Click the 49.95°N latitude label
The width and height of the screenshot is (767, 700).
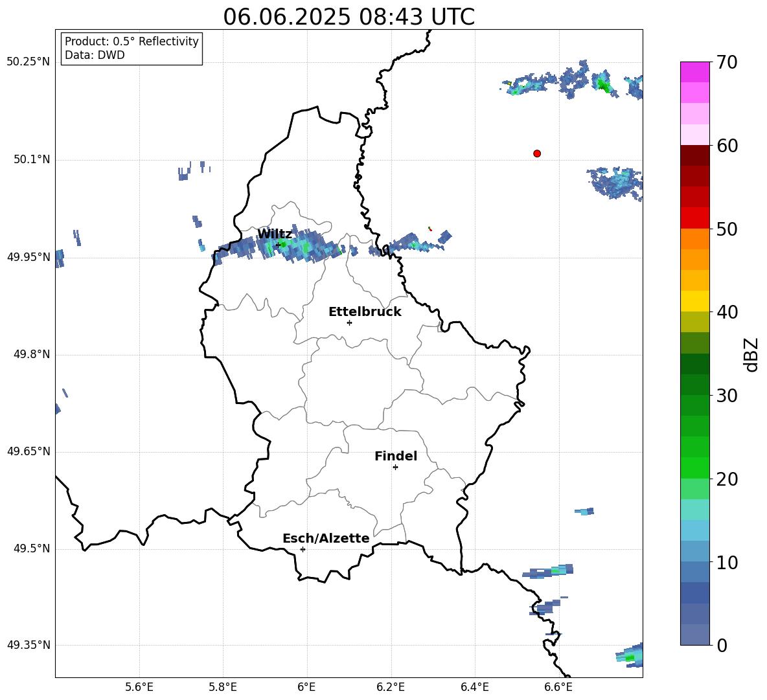(x=29, y=257)
